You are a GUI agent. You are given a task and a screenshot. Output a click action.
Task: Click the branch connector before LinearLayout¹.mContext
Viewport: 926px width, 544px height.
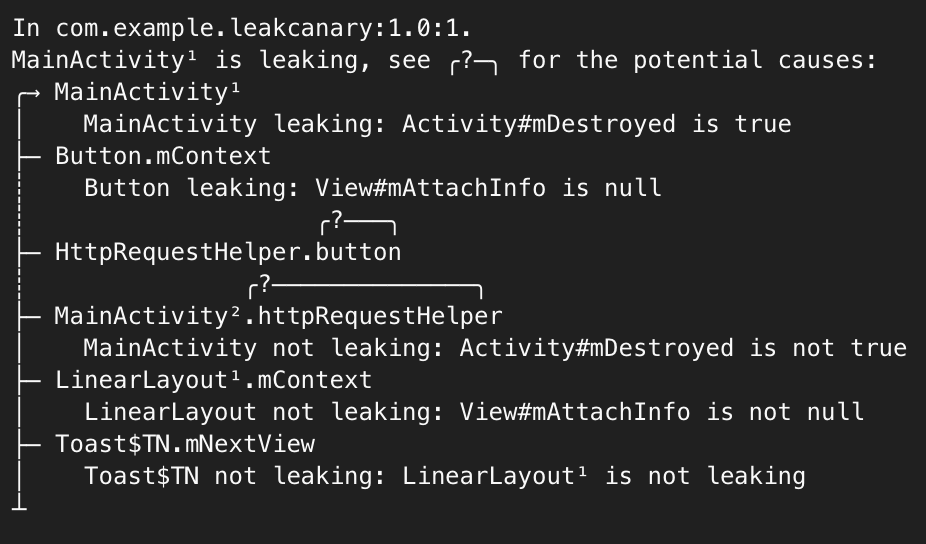(29, 381)
